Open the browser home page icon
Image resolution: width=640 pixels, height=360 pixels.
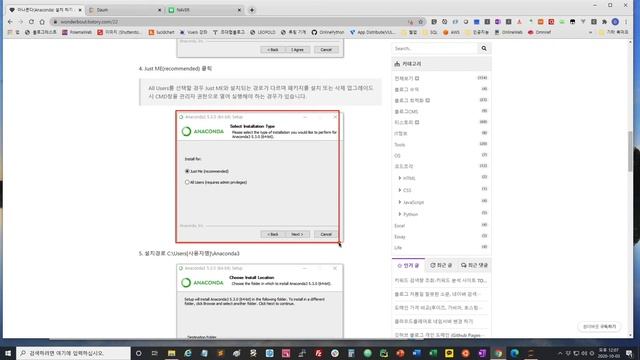pyautogui.click(x=42, y=22)
